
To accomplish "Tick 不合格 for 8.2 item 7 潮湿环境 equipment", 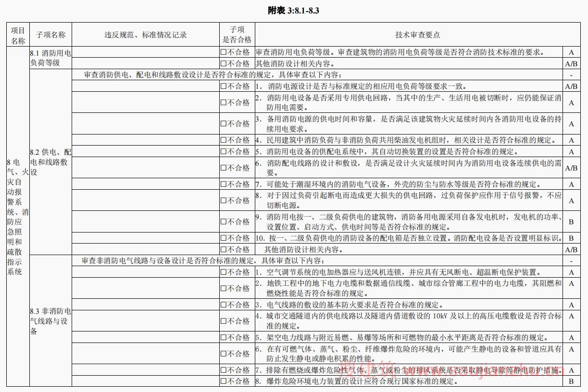I will (224, 184).
